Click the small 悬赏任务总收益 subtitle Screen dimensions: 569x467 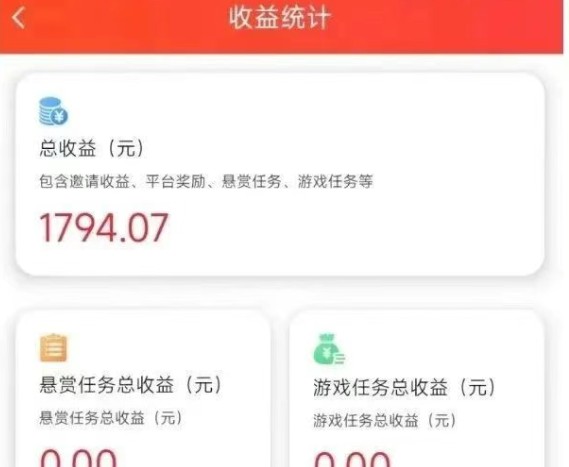tap(111, 418)
